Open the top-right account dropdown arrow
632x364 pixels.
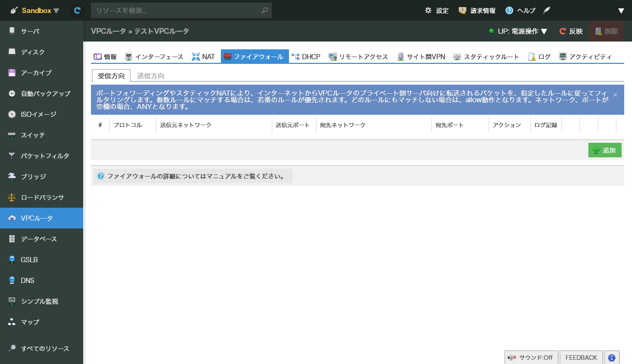622,10
